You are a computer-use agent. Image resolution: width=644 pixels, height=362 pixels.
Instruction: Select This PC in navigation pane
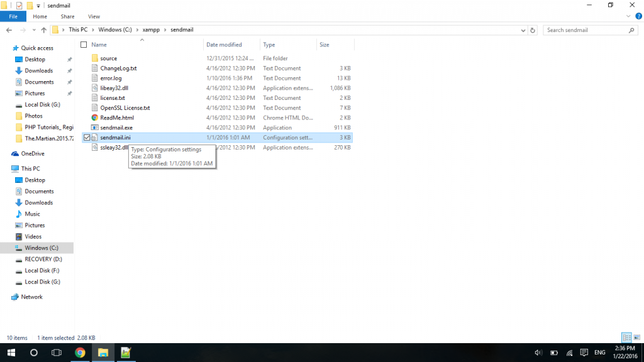point(30,168)
